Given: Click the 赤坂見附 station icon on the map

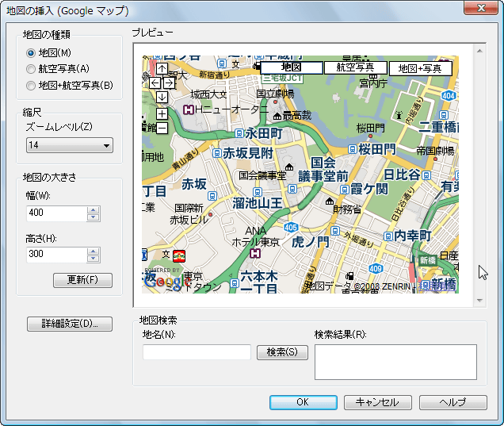Looking at the screenshot, I should click(217, 153).
